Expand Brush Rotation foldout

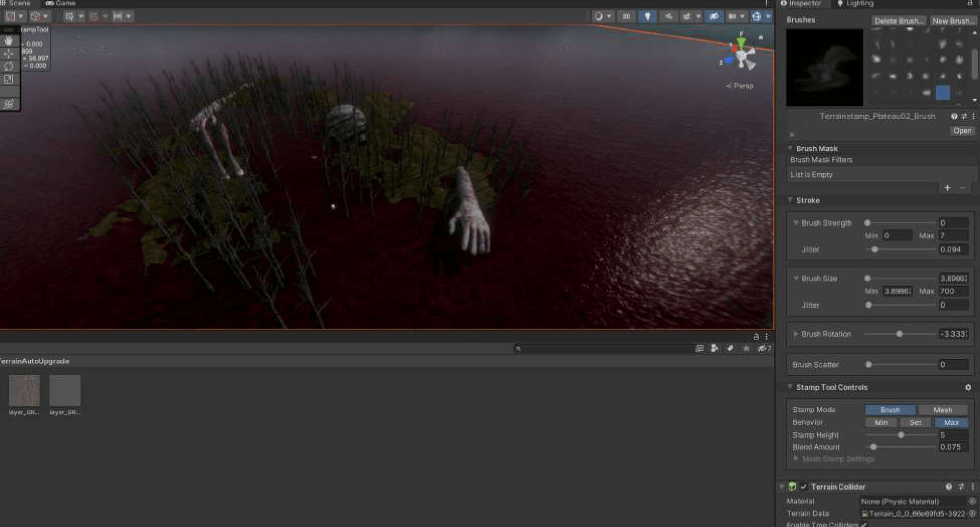[796, 334]
